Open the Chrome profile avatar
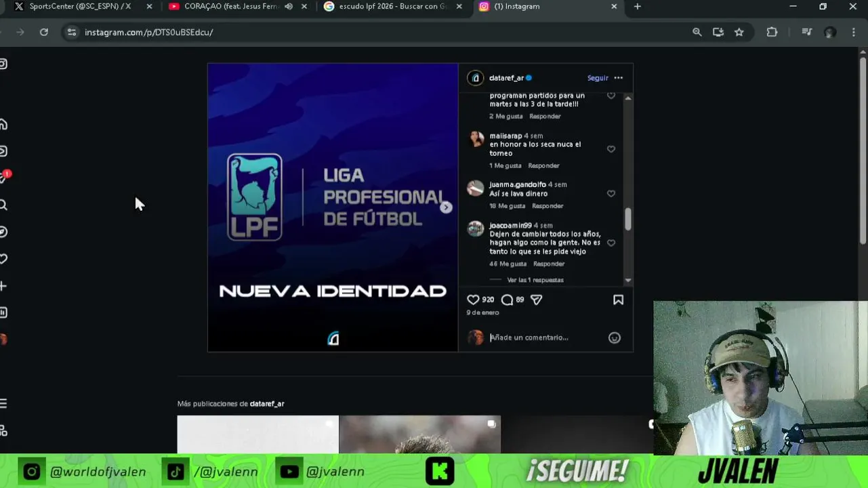 coord(830,32)
